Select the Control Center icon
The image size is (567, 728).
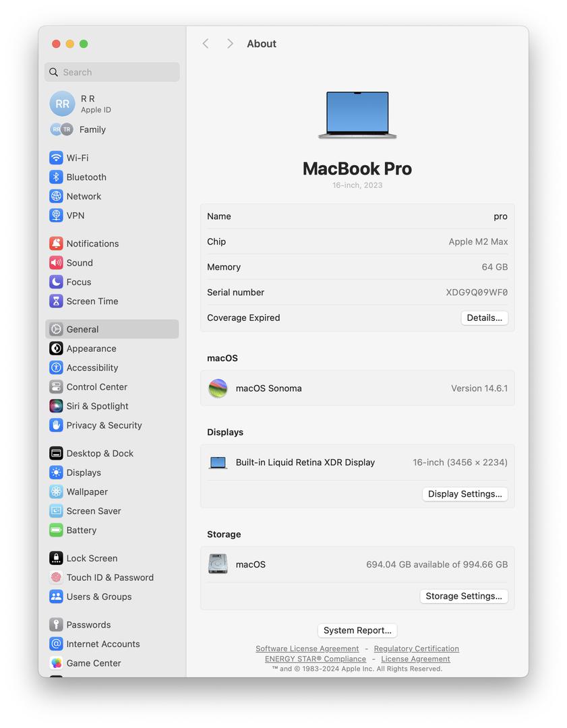click(56, 387)
